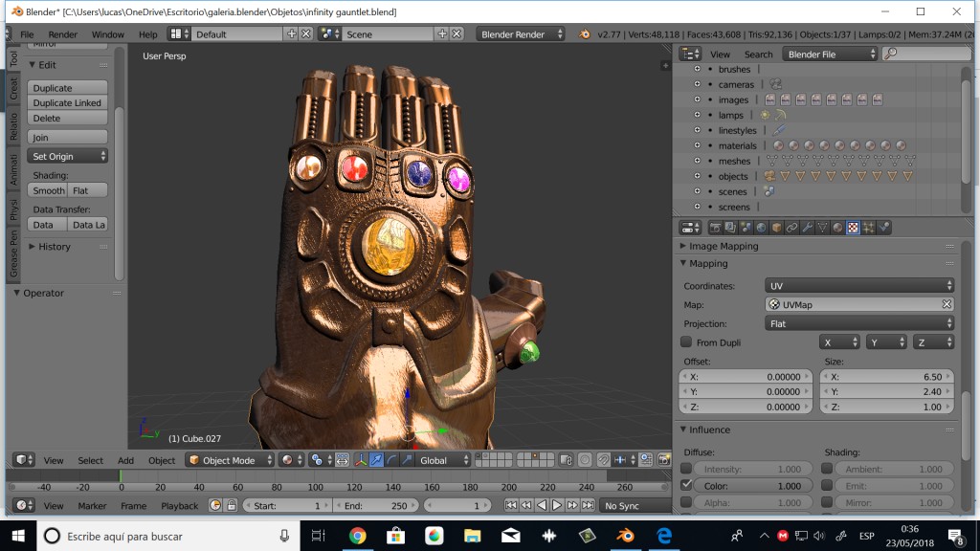Click the Duplicate button in the Edit panel
The height and width of the screenshot is (551, 980).
pyautogui.click(x=66, y=87)
